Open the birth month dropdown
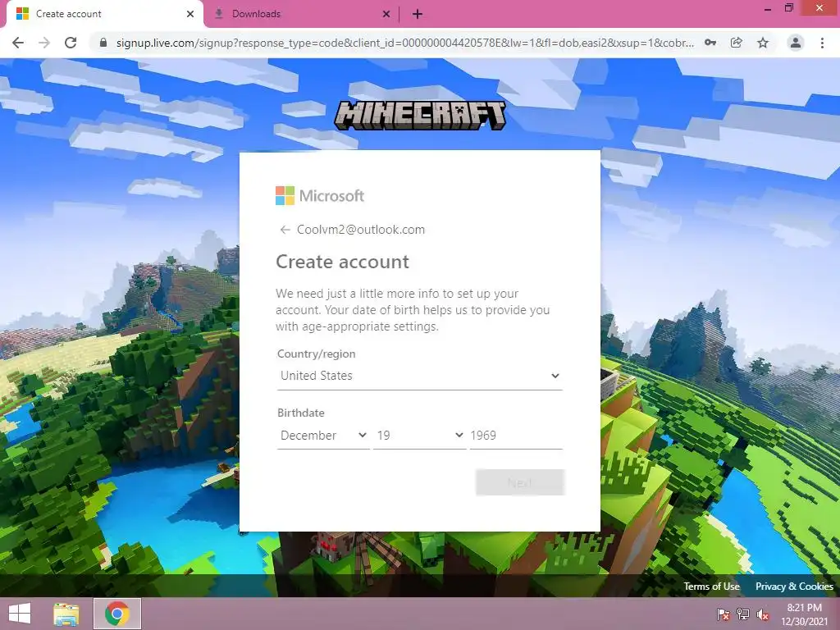Viewport: 840px width, 630px height. [x=323, y=436]
